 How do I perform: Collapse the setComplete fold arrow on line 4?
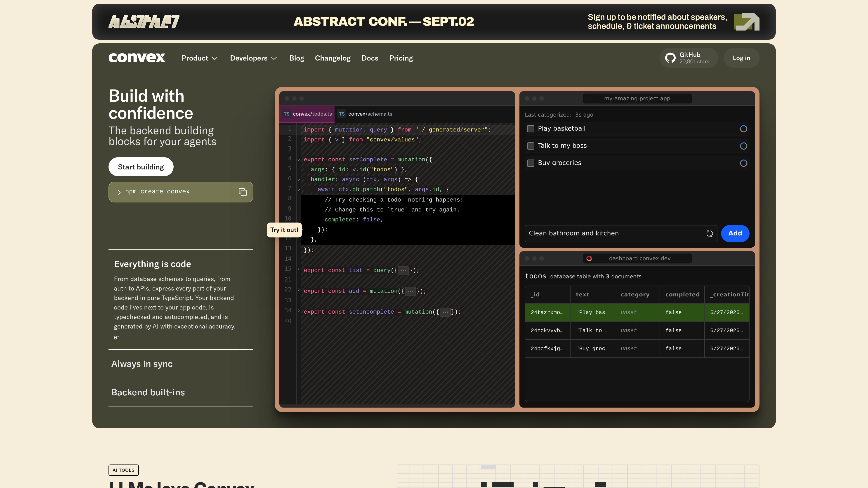tap(299, 160)
